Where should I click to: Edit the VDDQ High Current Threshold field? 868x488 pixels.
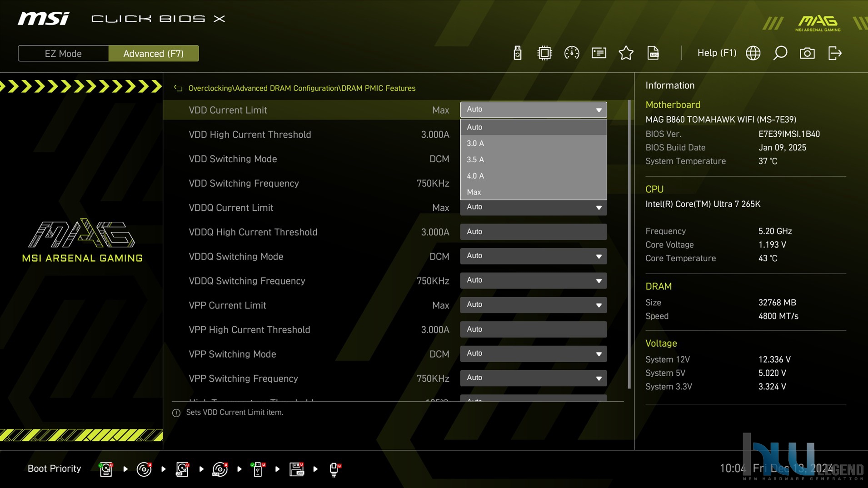(534, 232)
